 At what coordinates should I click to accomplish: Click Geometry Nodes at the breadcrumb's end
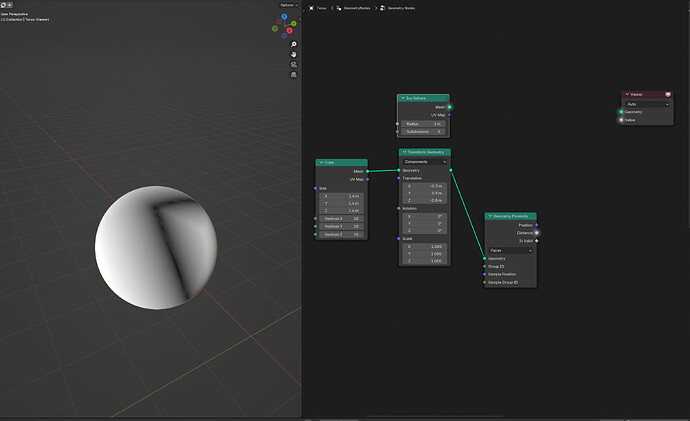tap(401, 8)
